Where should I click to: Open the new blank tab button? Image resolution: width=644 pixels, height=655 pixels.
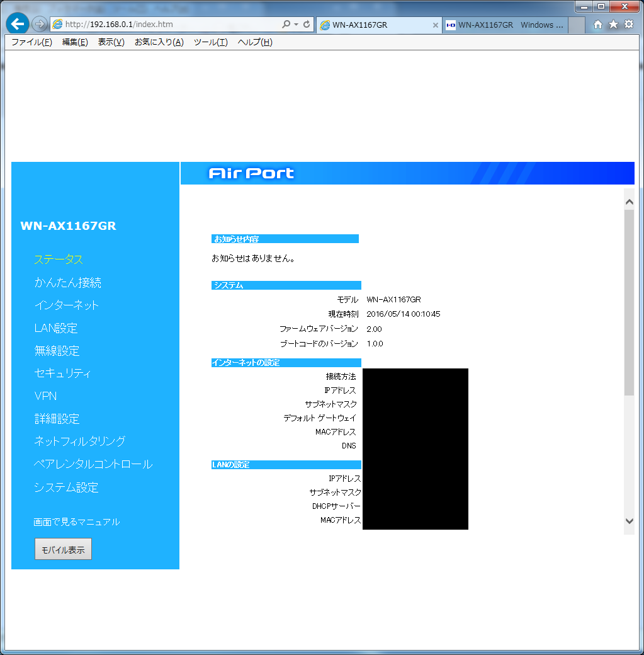click(x=577, y=25)
